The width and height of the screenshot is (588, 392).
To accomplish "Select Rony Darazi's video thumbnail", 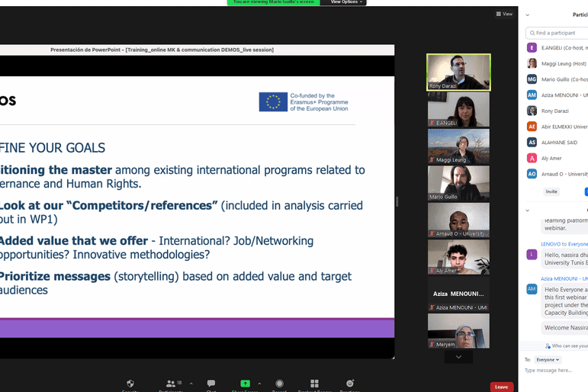I will [458, 72].
